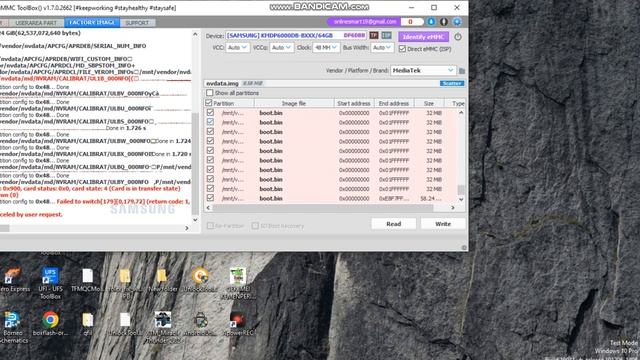The height and width of the screenshot is (360, 640).
Task: Sort by Size column header
Action: (429, 104)
